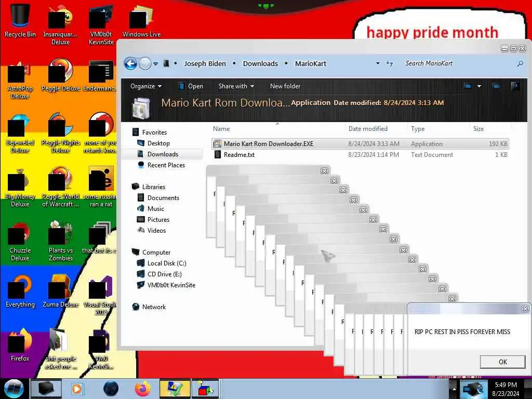Open Insaniquarium Deluxe desktop shortcut

coord(60,24)
